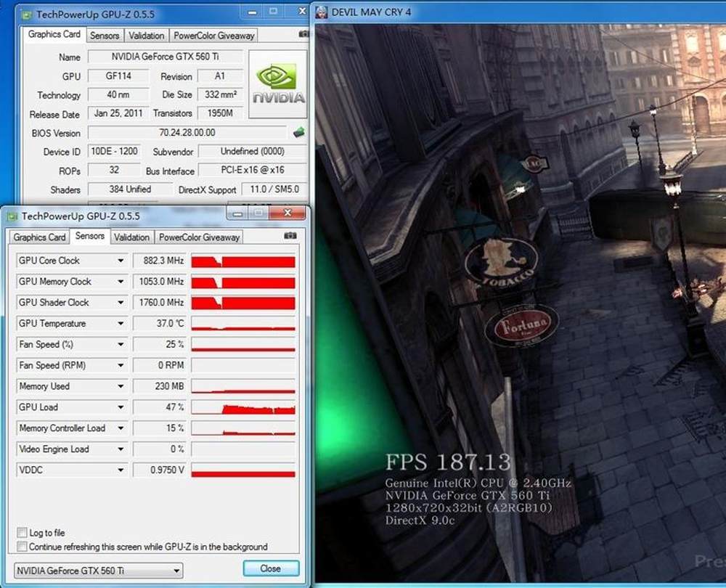Click the 230 MB memory used value
This screenshot has height=588, width=726.
coord(160,386)
